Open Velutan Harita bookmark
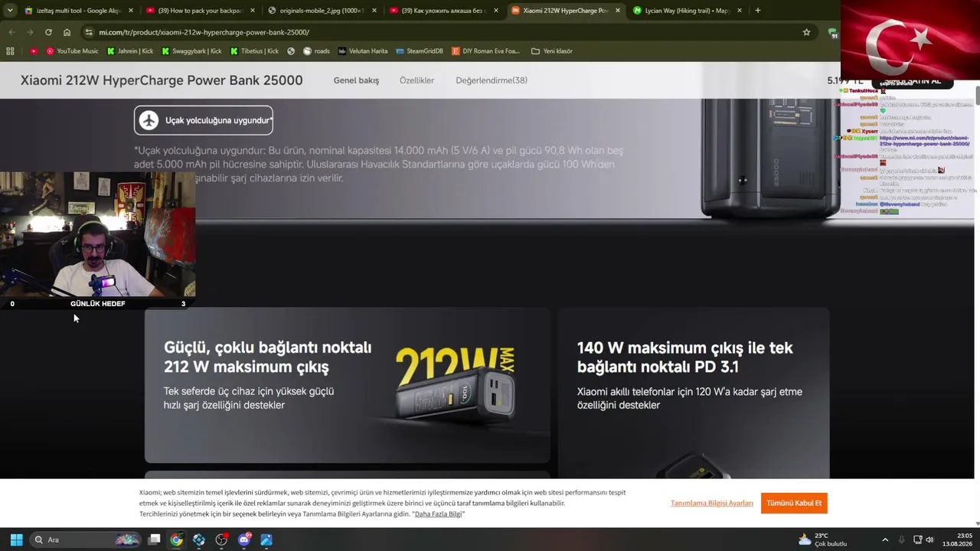 click(x=363, y=51)
